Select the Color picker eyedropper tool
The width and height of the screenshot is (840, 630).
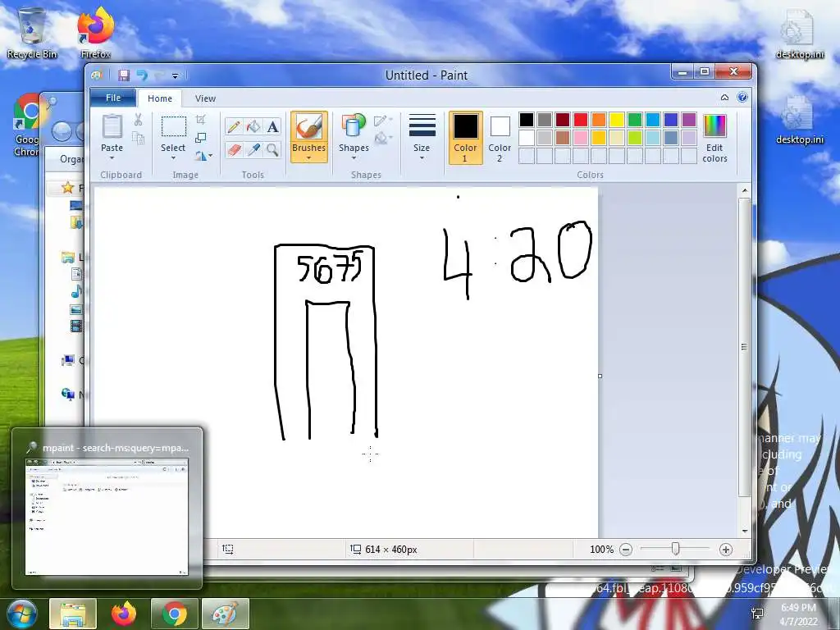point(253,149)
